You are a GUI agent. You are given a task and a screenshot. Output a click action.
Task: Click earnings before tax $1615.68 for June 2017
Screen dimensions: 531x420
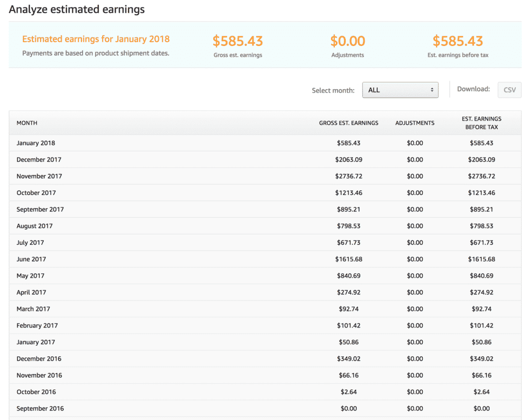[481, 259]
